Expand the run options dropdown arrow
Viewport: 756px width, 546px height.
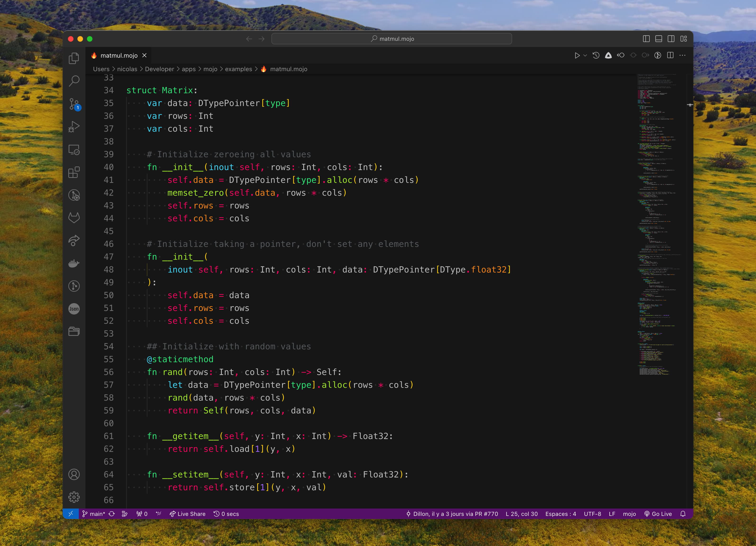pyautogui.click(x=585, y=56)
